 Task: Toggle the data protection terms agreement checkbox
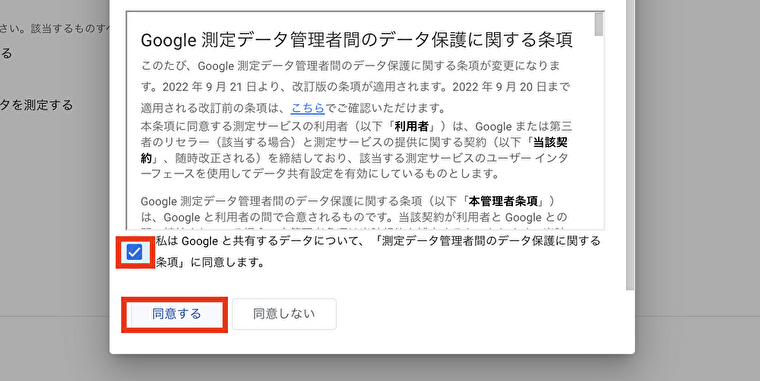(x=134, y=252)
